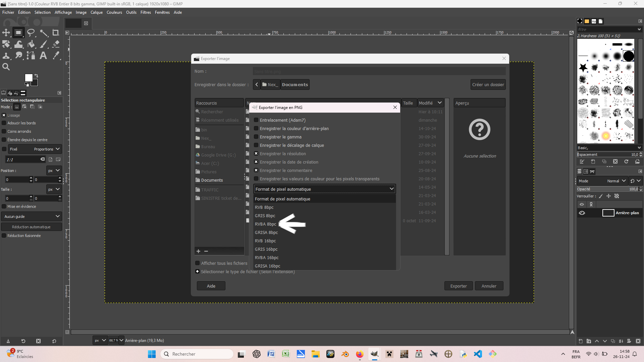Select the Zoom magnifier tool

[x=6, y=67]
